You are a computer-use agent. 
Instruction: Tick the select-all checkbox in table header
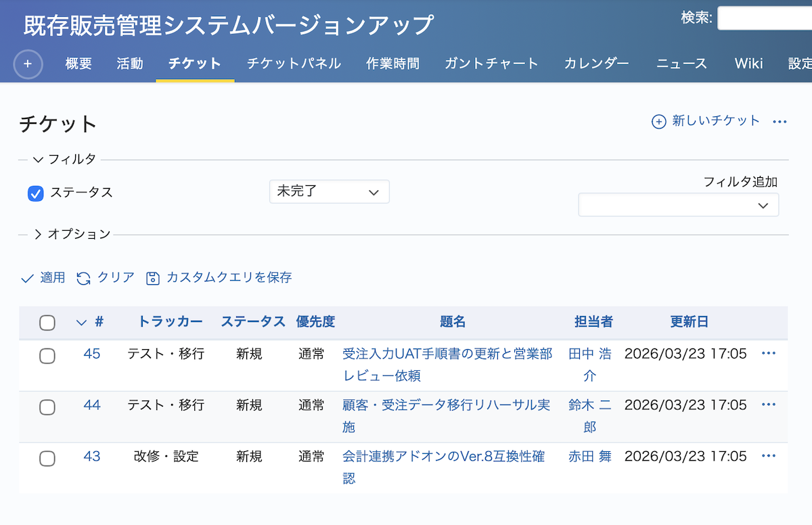click(47, 323)
